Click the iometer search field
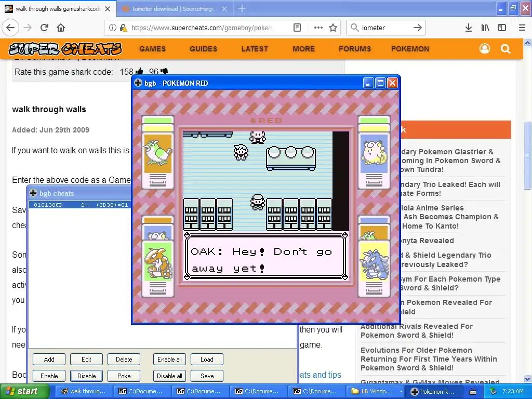The height and width of the screenshot is (399, 532). pyautogui.click(x=385, y=28)
